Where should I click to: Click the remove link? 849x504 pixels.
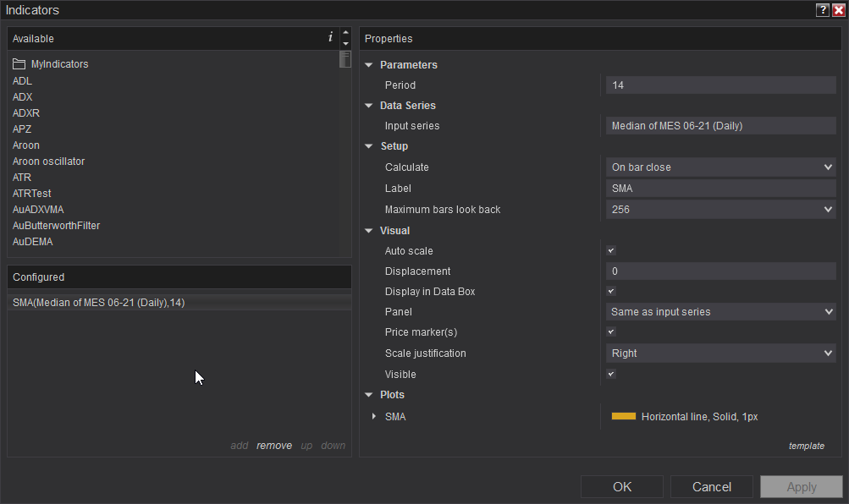pyautogui.click(x=274, y=446)
